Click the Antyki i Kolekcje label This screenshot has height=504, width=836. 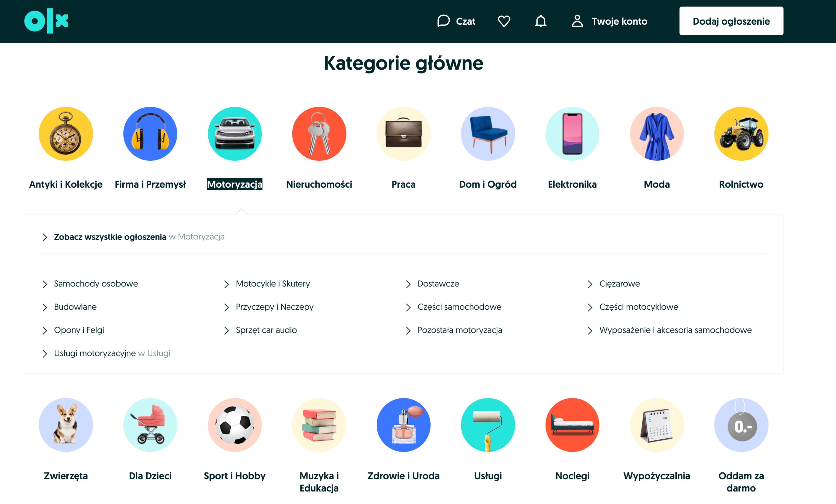66,184
